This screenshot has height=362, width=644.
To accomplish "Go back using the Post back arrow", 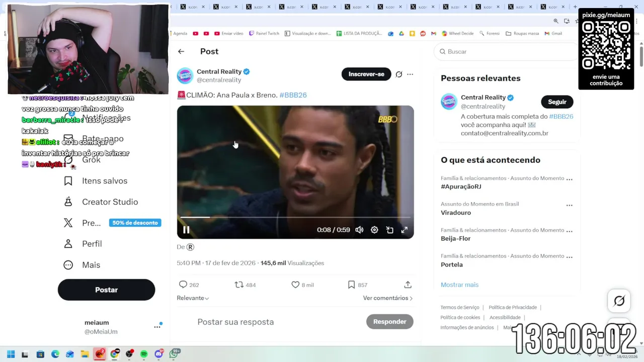I will [x=181, y=51].
